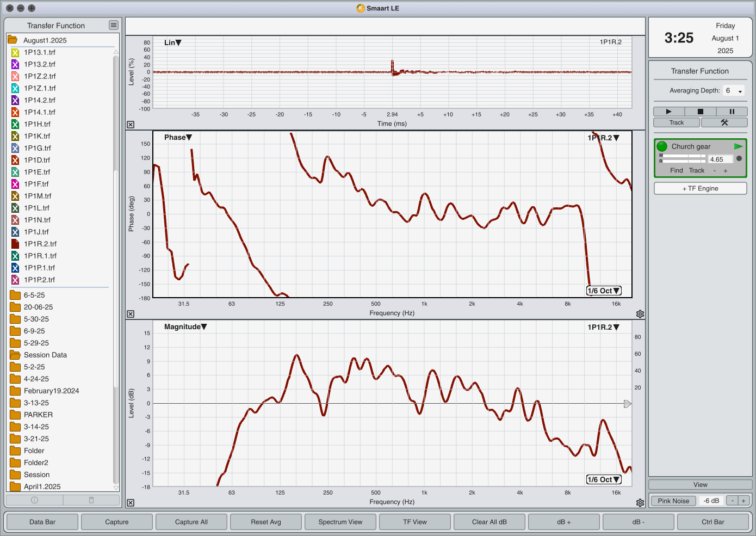Viewport: 756px width, 536px height.
Task: Click the Transfer Function panel menu icon
Action: (x=113, y=25)
